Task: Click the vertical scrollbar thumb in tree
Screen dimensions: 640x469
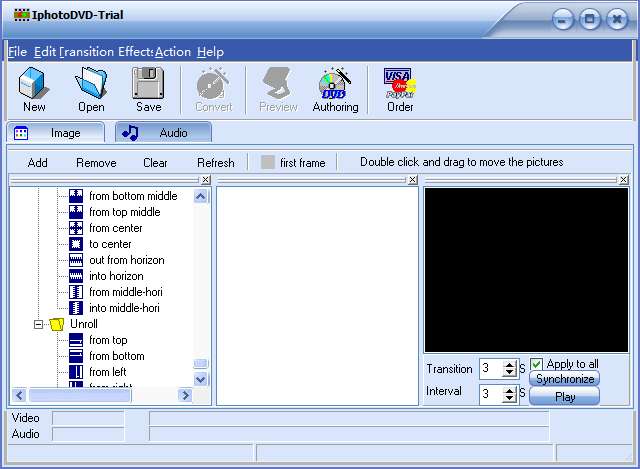Action: tap(200, 363)
